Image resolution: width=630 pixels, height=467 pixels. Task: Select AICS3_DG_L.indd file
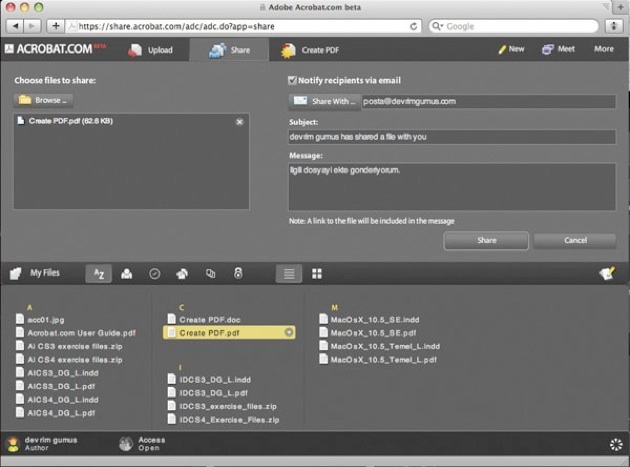pyautogui.click(x=63, y=373)
